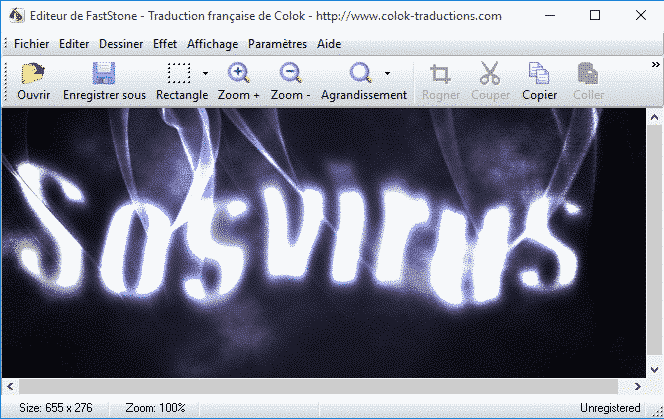The width and height of the screenshot is (664, 419).
Task: Open the Agrandissement dropdown arrow
Action: [x=387, y=74]
